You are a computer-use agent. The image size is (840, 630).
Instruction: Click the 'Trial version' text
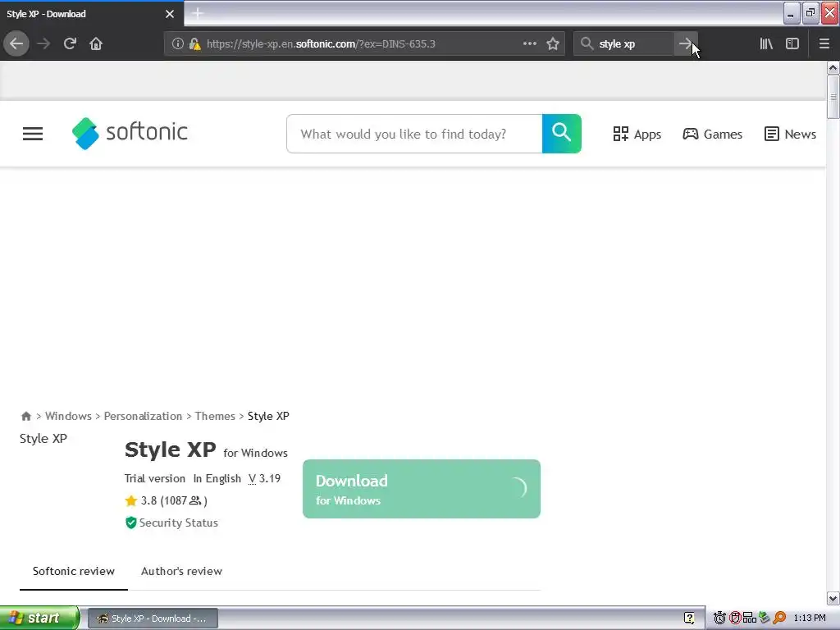pyautogui.click(x=155, y=478)
